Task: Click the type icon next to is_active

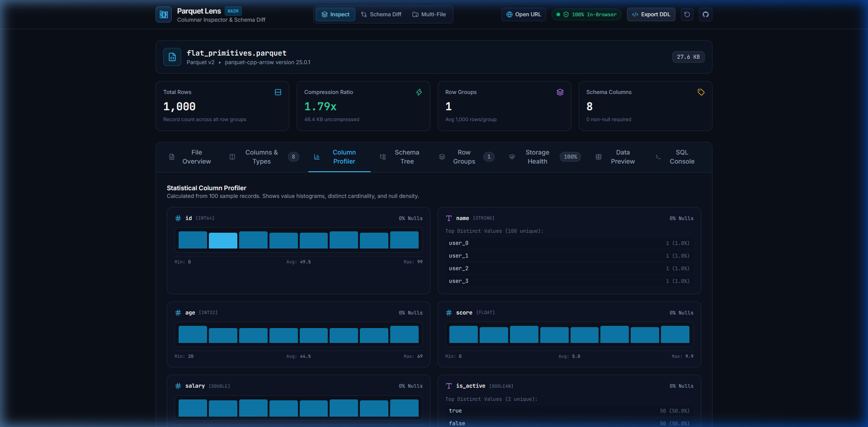Action: (x=449, y=386)
